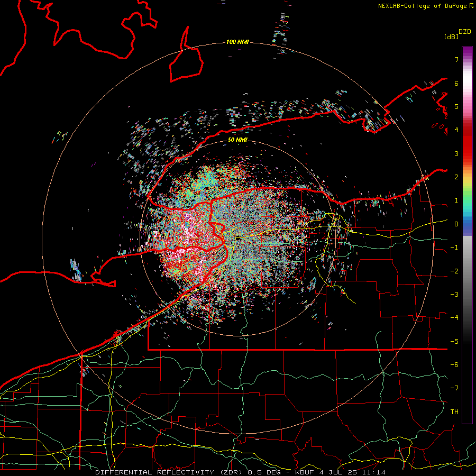476x476 pixels.
Task: Click the 7 dB value on color scale
Action: pyautogui.click(x=456, y=60)
